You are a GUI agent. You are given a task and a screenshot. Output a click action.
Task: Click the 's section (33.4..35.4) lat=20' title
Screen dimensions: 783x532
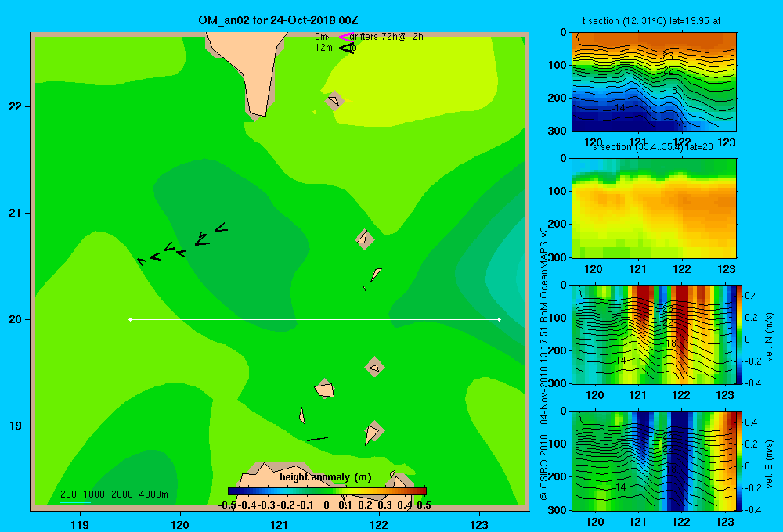coord(652,147)
